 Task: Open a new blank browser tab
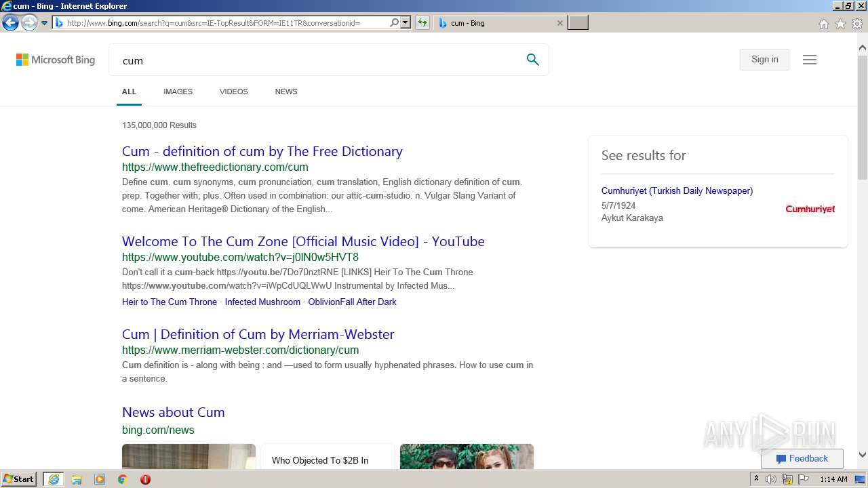[578, 23]
